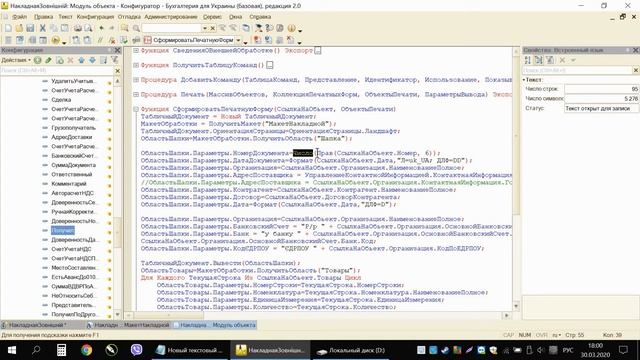This screenshot has width=640, height=360.
Task: Open the Действия dropdown menu
Action: click(16, 60)
